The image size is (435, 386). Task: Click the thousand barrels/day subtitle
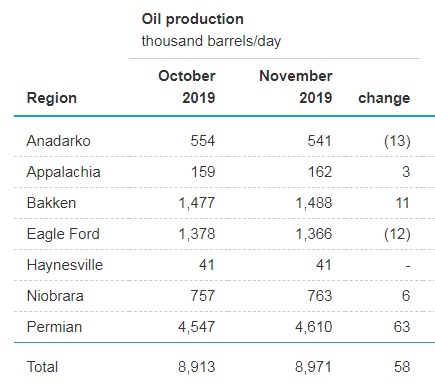[x=211, y=41]
